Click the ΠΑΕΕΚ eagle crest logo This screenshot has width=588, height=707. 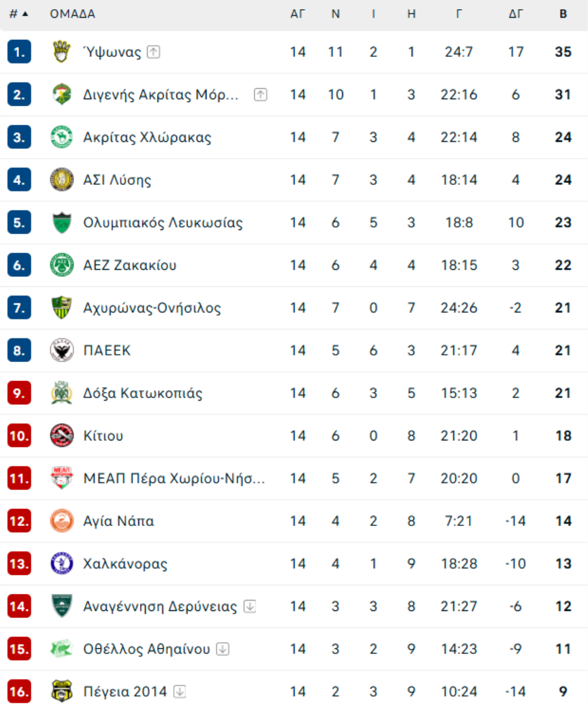[62, 350]
